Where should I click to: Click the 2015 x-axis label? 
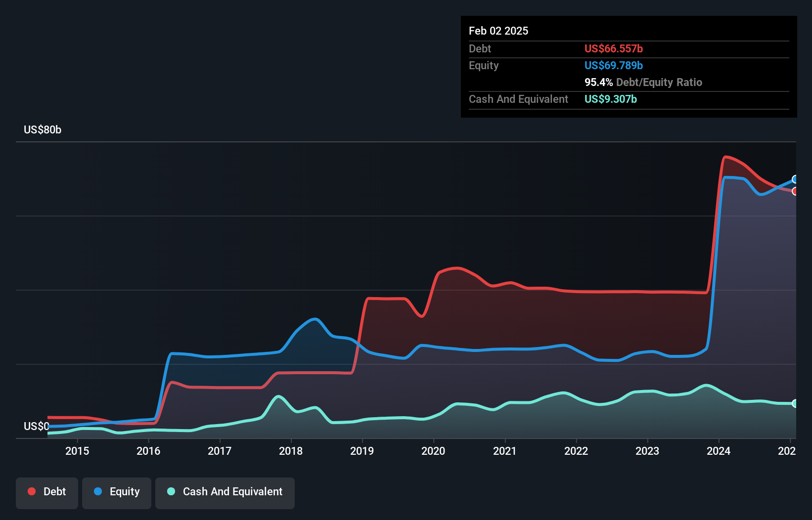(77, 451)
